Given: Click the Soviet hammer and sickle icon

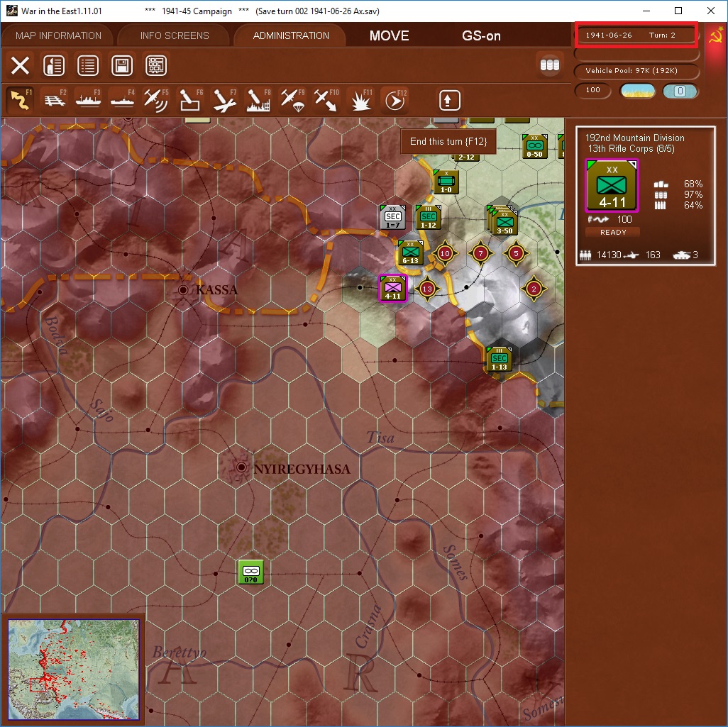Looking at the screenshot, I should 716,35.
